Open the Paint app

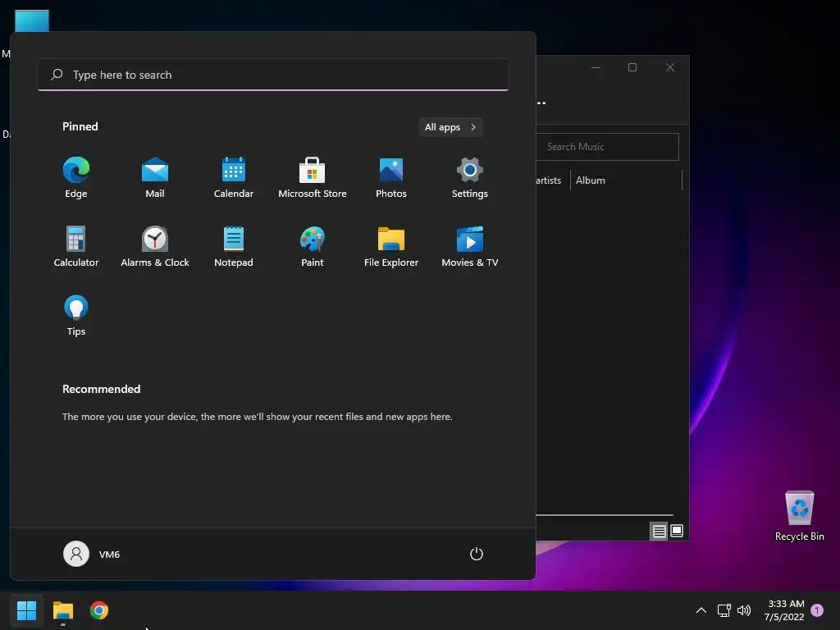[x=313, y=246]
